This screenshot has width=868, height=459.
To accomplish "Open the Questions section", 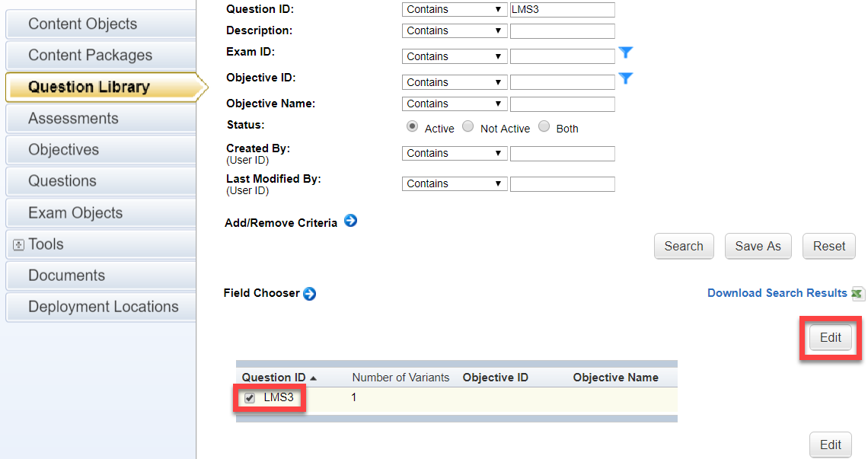I will [101, 181].
